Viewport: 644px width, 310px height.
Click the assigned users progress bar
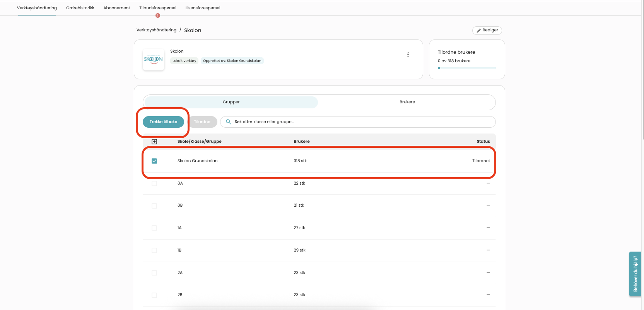pyautogui.click(x=466, y=68)
